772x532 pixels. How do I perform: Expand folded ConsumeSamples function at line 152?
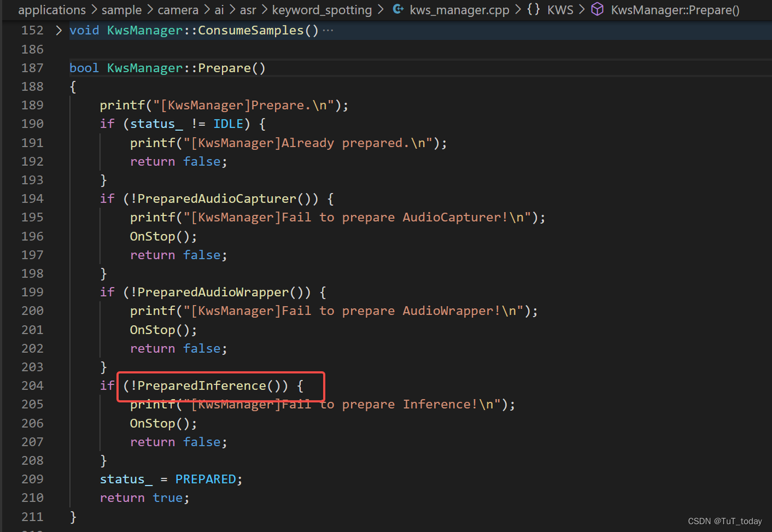coord(59,30)
